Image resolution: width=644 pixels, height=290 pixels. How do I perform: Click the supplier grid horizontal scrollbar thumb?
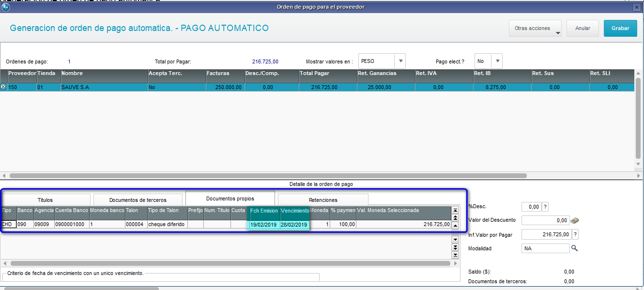(x=268, y=176)
